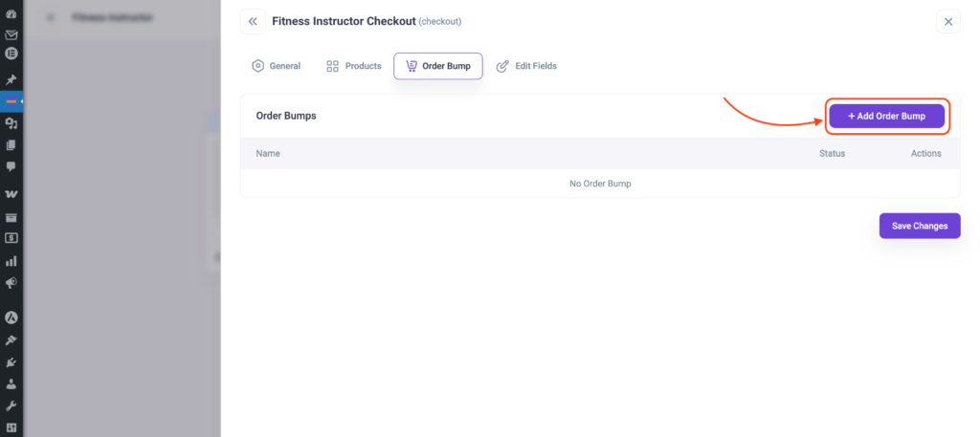
Task: Click the Astra theme icon
Action: (11, 317)
